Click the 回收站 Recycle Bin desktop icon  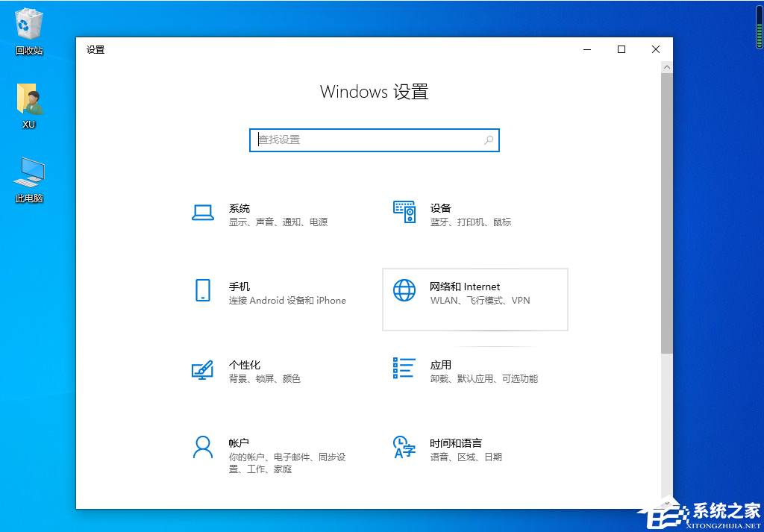click(29, 25)
